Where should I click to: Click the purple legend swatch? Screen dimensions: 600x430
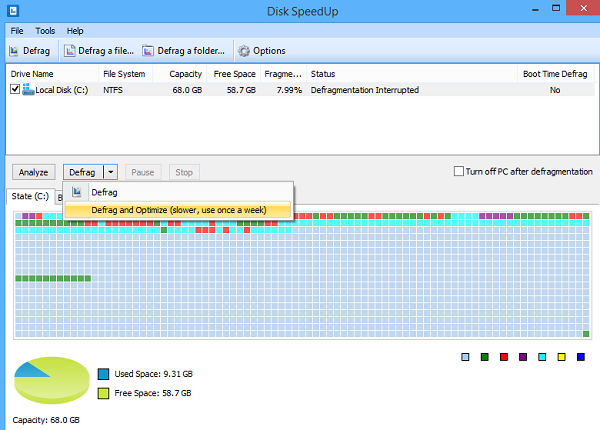(523, 357)
